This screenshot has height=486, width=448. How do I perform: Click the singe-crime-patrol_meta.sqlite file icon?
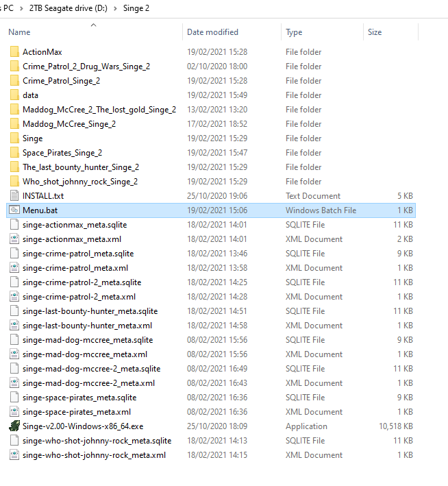pyautogui.click(x=14, y=254)
